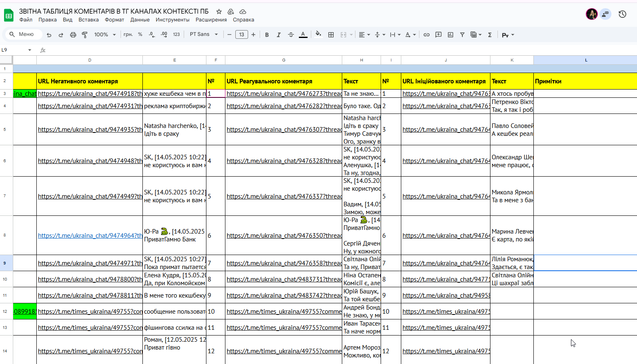637x364 pixels.
Task: Open version history clock icon
Action: pos(623,14)
